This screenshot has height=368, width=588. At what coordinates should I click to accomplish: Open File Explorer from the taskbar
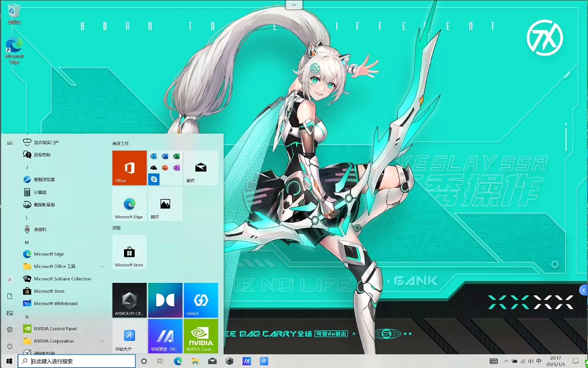tap(195, 361)
